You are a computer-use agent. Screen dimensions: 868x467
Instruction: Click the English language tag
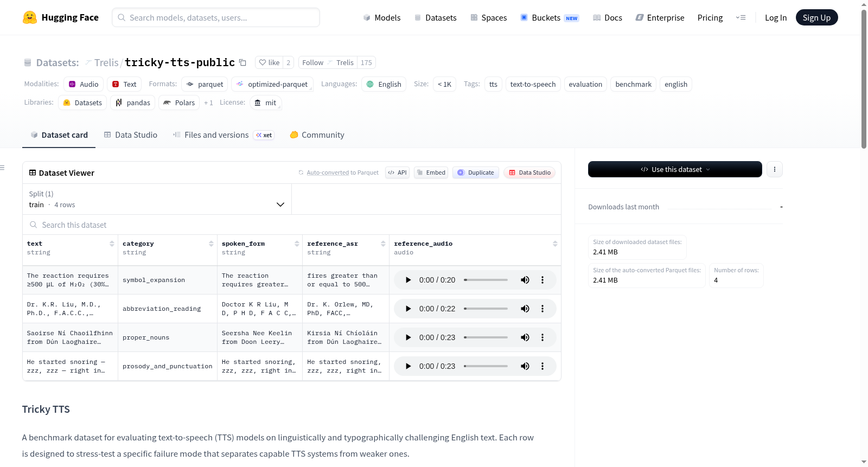point(384,84)
